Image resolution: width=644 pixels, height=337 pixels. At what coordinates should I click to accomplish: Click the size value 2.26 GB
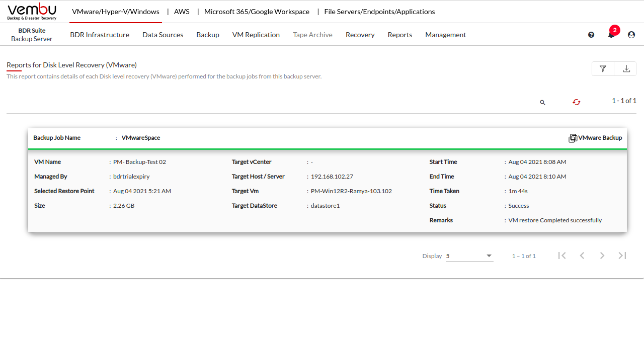[x=124, y=206]
